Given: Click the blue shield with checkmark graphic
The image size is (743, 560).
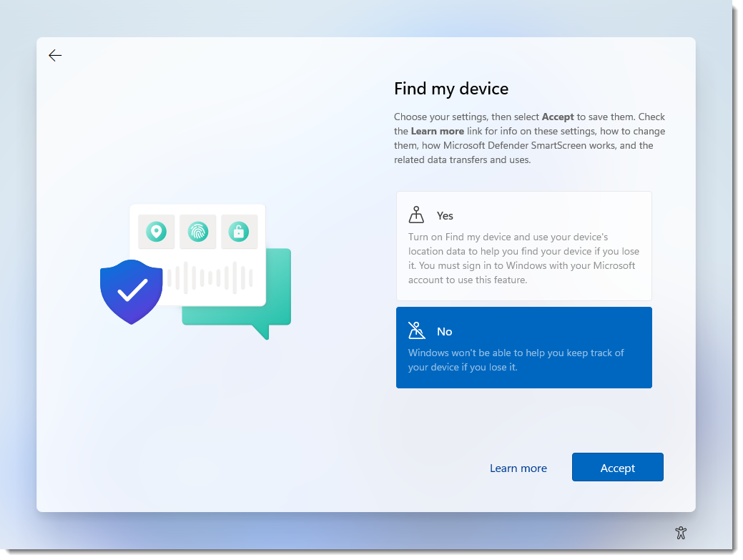Looking at the screenshot, I should 132,290.
